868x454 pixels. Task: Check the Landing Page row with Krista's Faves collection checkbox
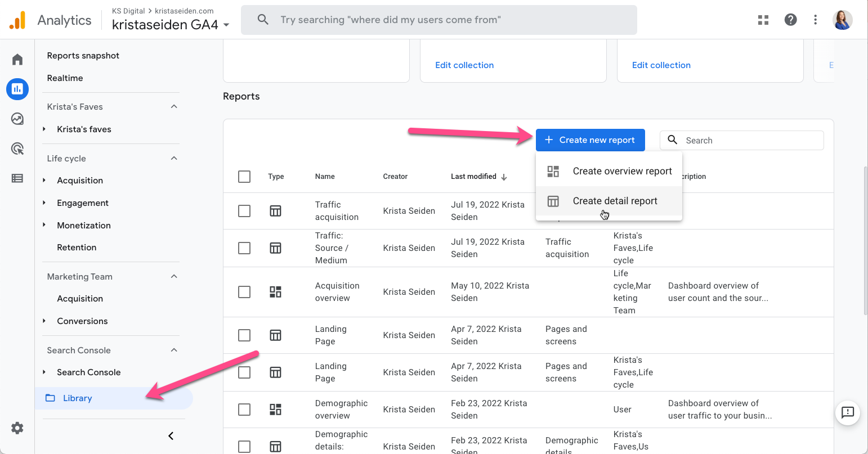(x=244, y=372)
